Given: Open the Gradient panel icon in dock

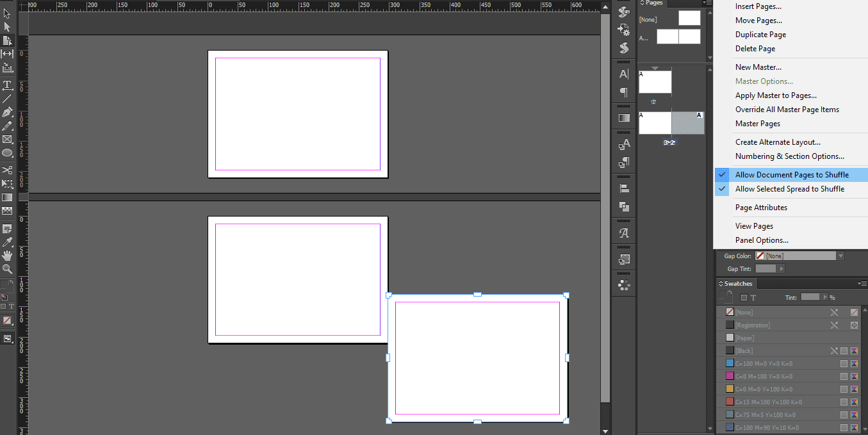Looking at the screenshot, I should (624, 119).
